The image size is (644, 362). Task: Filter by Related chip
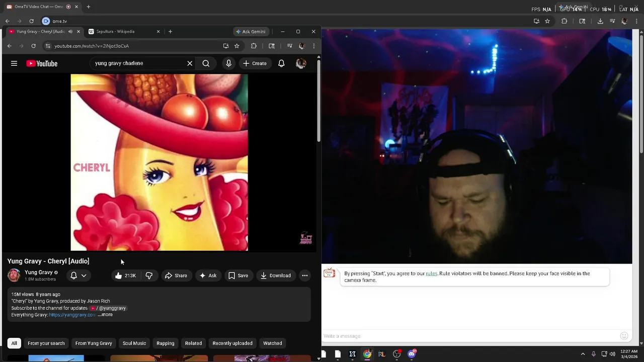point(193,343)
